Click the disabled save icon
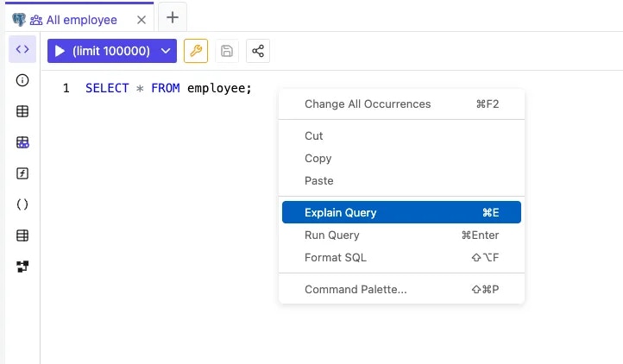 [x=226, y=51]
